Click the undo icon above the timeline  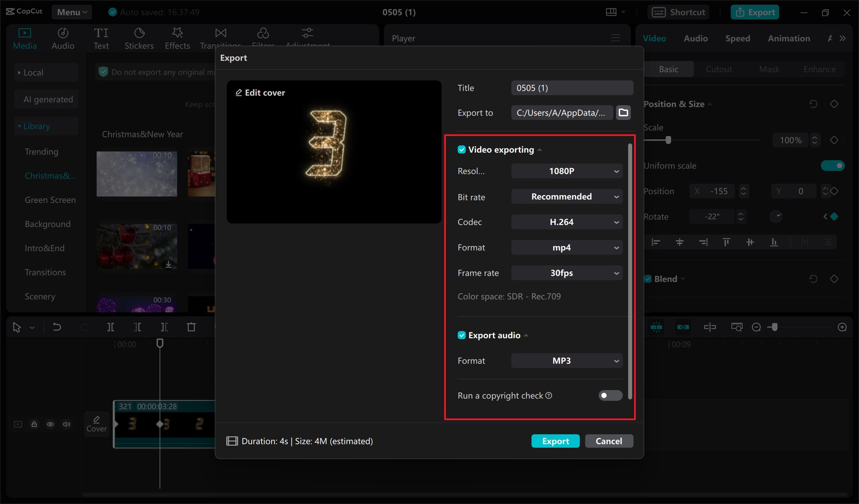(x=57, y=327)
